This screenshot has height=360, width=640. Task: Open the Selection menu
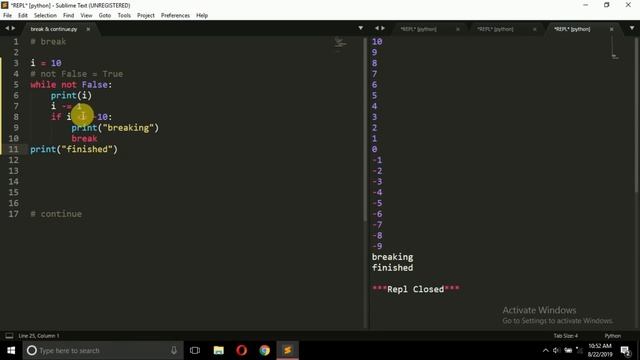pyautogui.click(x=45, y=16)
